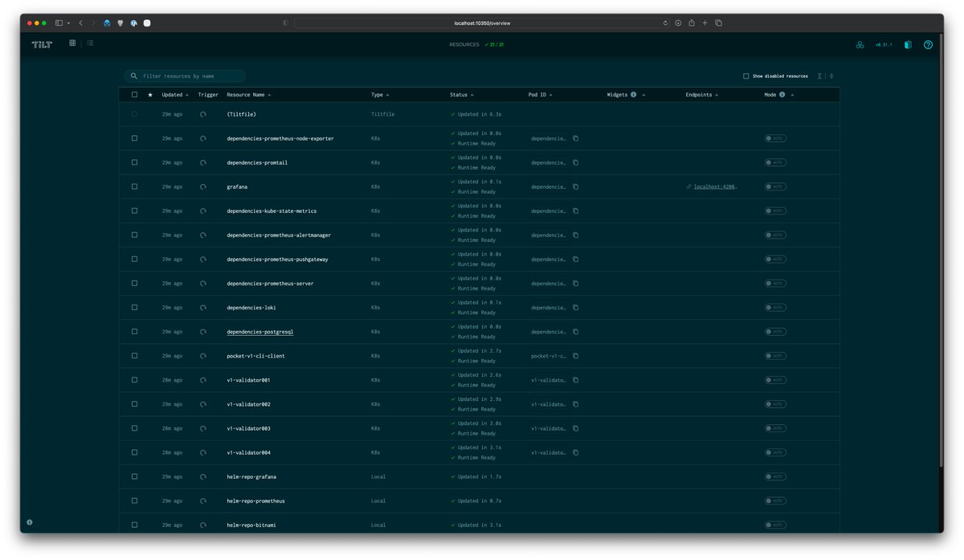Click the magnifying glass in the filter field

[x=133, y=75]
